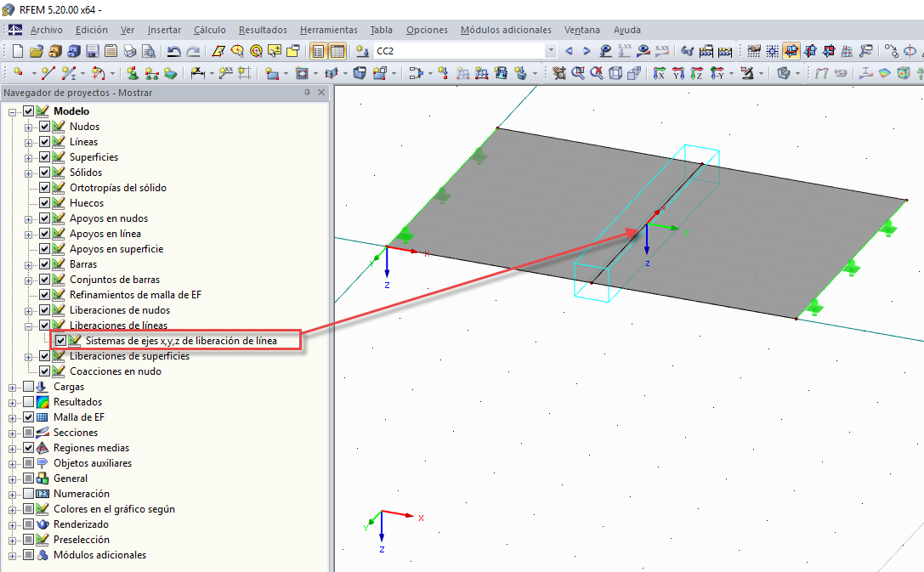
Task: Create a new model file
Action: 18,51
